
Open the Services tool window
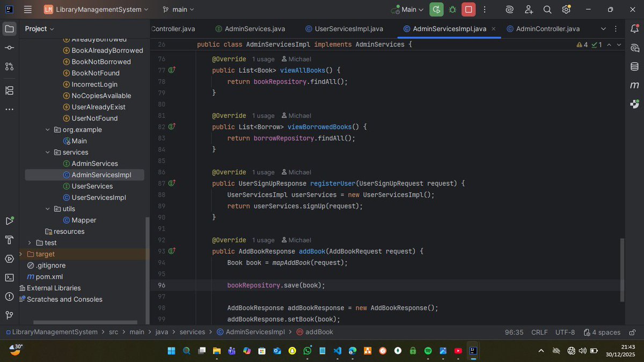9,258
